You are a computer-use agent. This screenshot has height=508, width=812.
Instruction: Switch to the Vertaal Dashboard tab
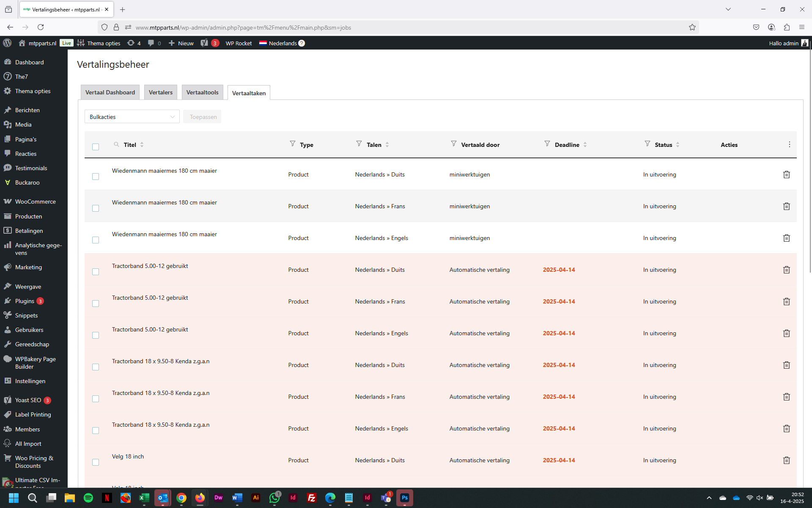(110, 92)
